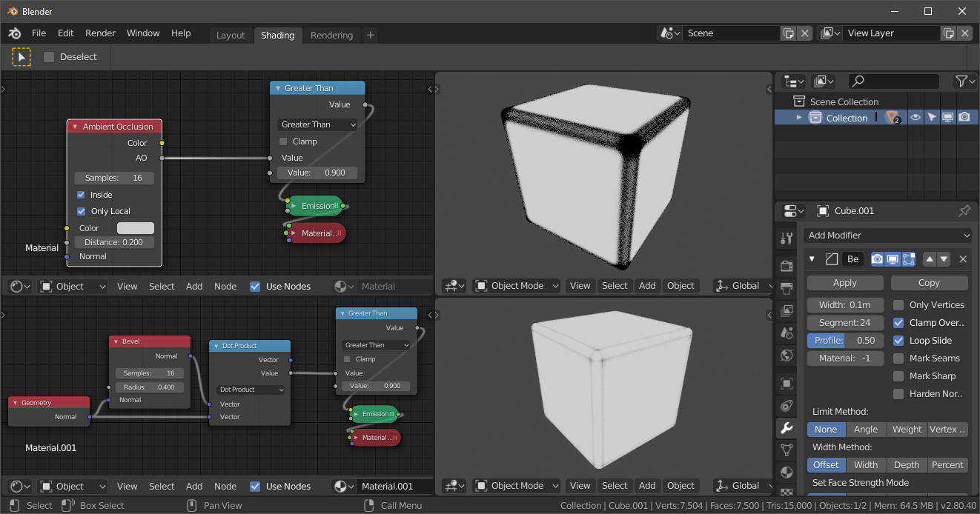Switch to the Rendering workspace tab

point(331,35)
